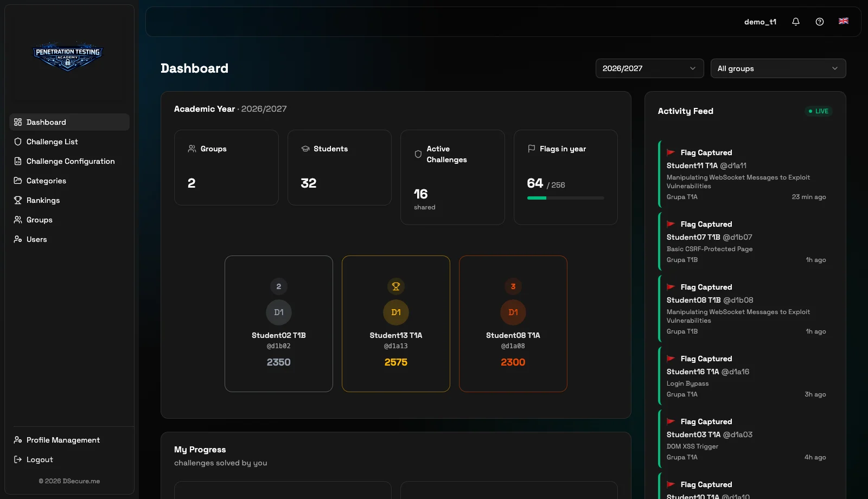Screen dimensions: 868x499
Task: Click the red flag icon on Student16 T1A activity
Action: (x=671, y=359)
